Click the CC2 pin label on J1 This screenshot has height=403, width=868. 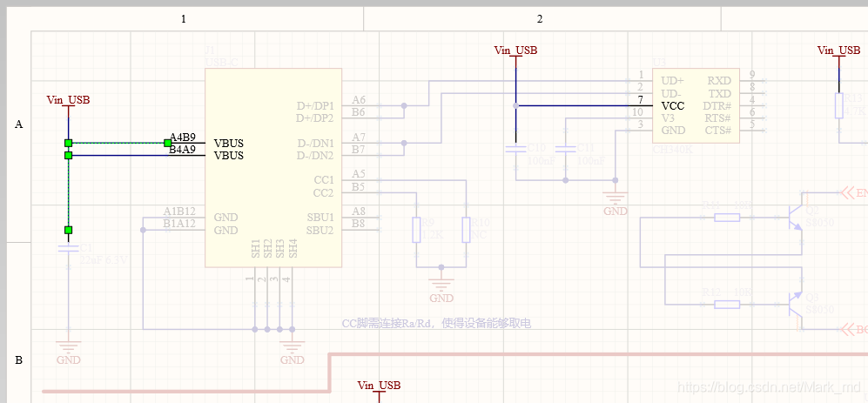(323, 192)
